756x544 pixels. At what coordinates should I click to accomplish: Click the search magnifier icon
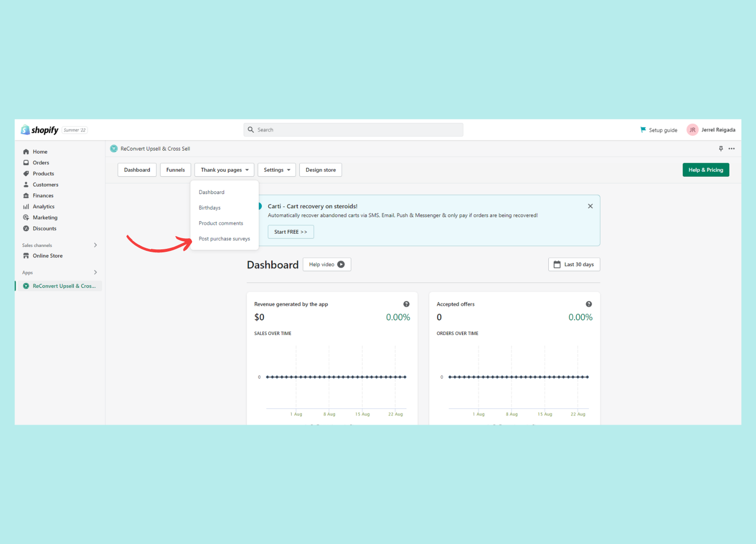(250, 130)
